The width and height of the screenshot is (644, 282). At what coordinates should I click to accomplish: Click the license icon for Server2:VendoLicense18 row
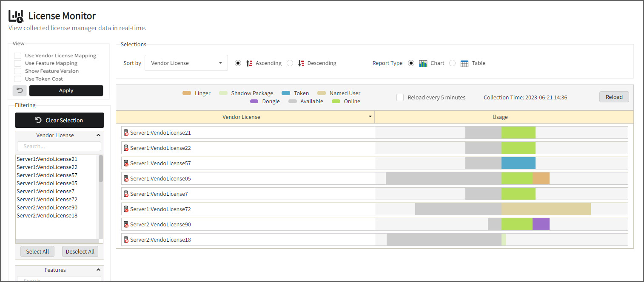[126, 240]
